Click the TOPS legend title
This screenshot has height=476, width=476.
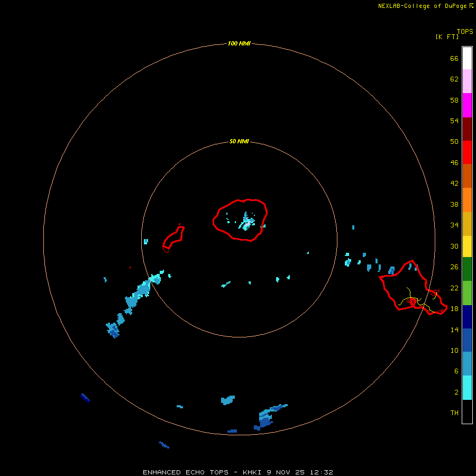(x=465, y=31)
